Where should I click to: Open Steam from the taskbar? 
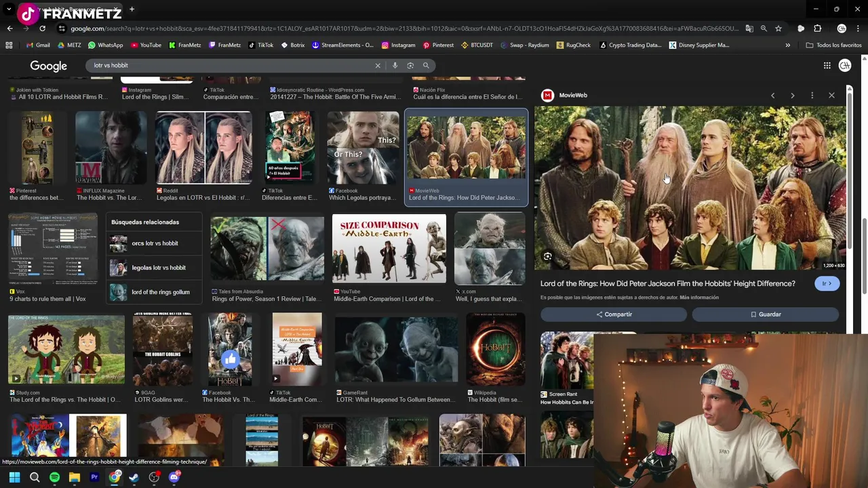(x=134, y=477)
